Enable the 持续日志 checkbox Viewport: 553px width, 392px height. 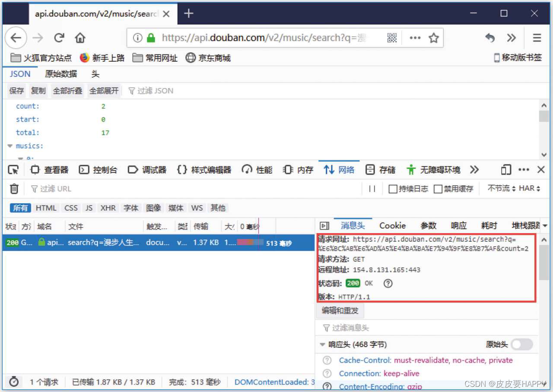coord(393,189)
